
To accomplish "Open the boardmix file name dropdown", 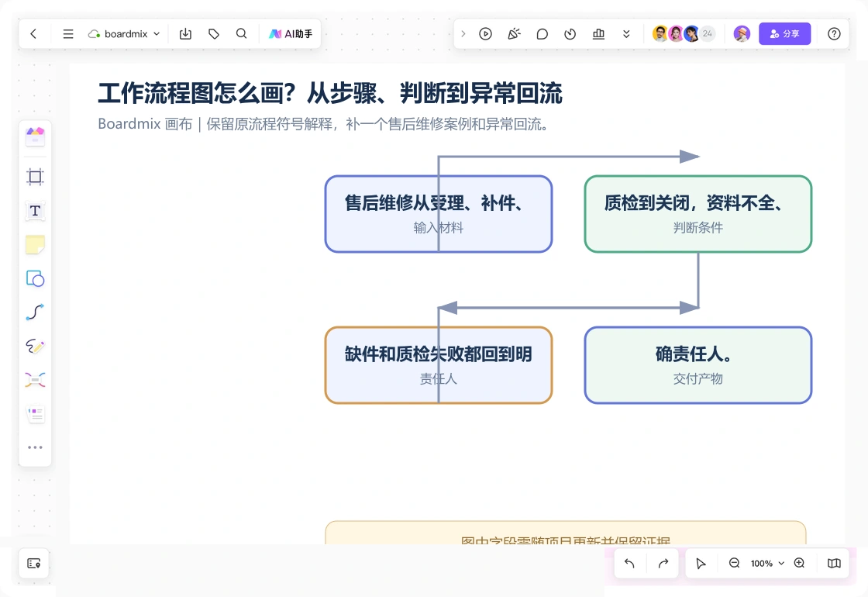I will tap(124, 34).
